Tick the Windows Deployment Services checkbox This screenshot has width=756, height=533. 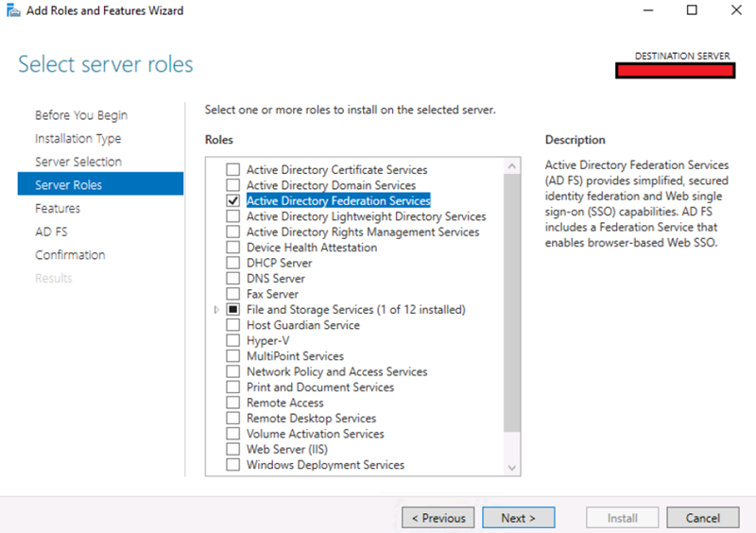click(232, 465)
